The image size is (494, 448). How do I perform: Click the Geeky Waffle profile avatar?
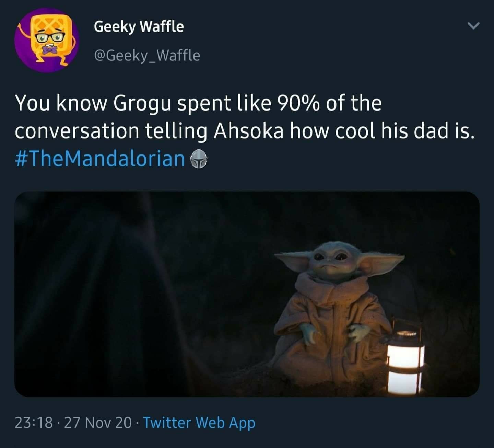click(47, 40)
